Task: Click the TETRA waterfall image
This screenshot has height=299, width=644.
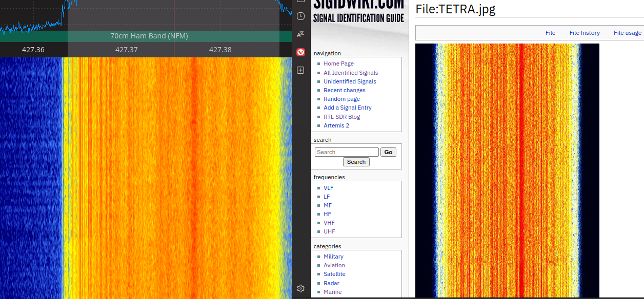Action: pos(507,170)
